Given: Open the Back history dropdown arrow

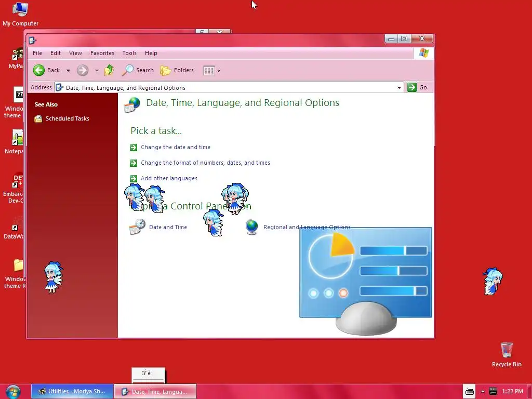Looking at the screenshot, I should (x=68, y=71).
